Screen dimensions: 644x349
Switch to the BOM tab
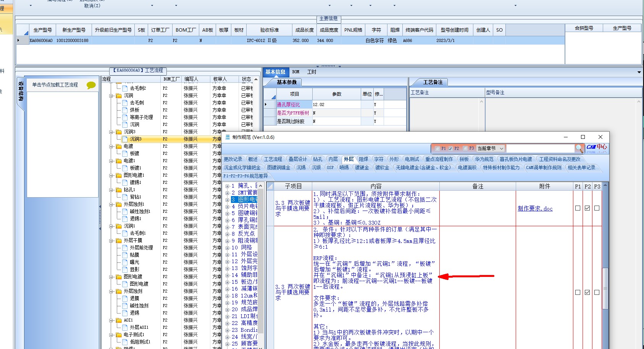pos(296,72)
